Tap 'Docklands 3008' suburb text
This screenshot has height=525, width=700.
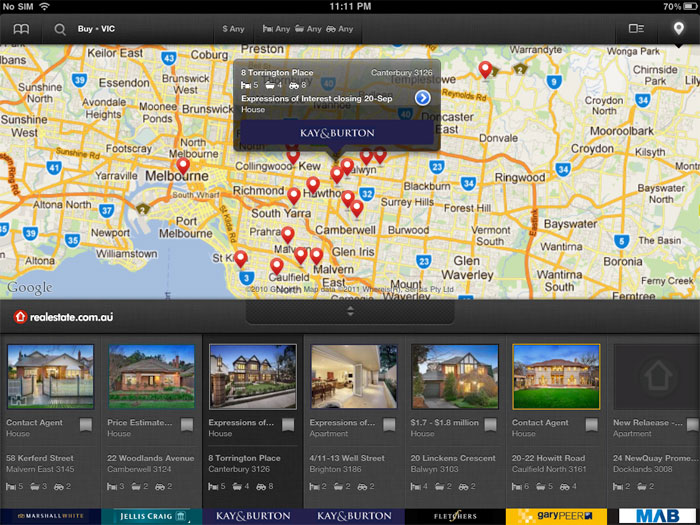tap(642, 469)
